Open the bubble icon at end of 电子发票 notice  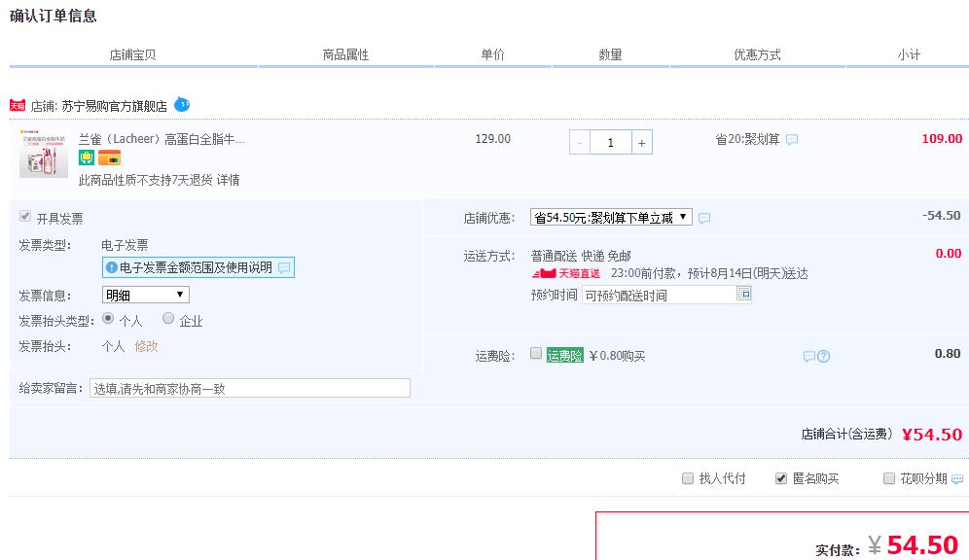(284, 267)
